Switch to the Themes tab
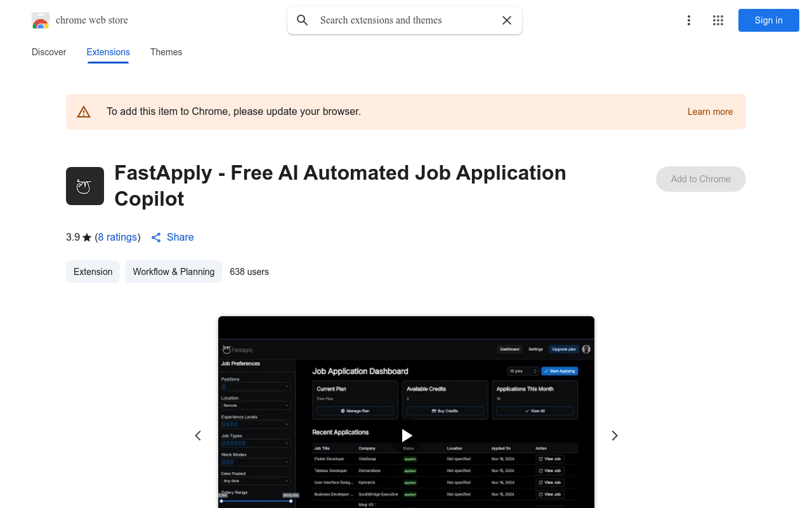Image resolution: width=812 pixels, height=508 pixels. pyautogui.click(x=166, y=52)
